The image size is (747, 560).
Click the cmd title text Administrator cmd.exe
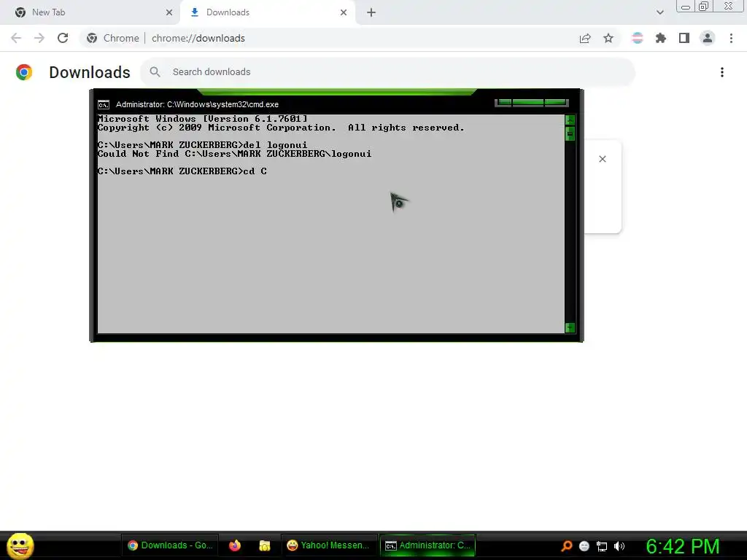click(197, 104)
